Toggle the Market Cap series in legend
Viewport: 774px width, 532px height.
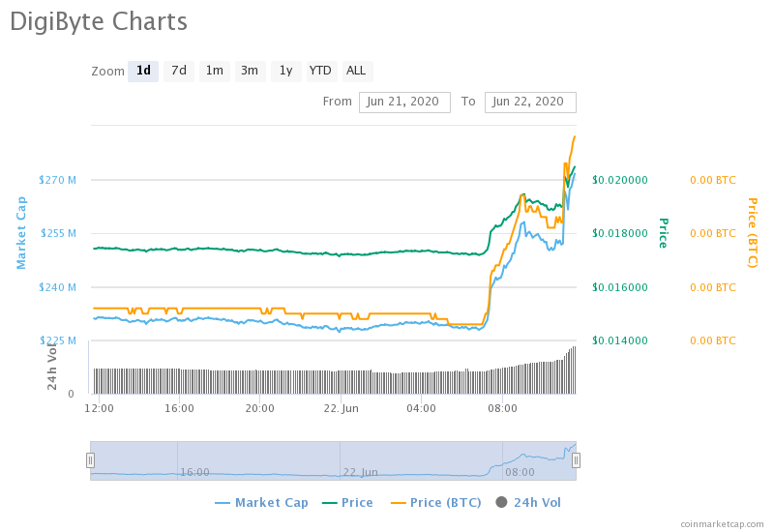click(x=261, y=503)
